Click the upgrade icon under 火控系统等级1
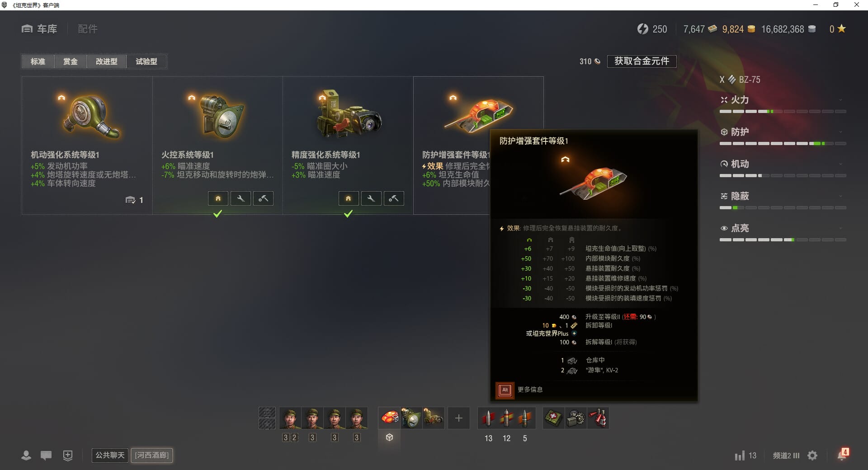The height and width of the screenshot is (470, 868). coord(218,198)
